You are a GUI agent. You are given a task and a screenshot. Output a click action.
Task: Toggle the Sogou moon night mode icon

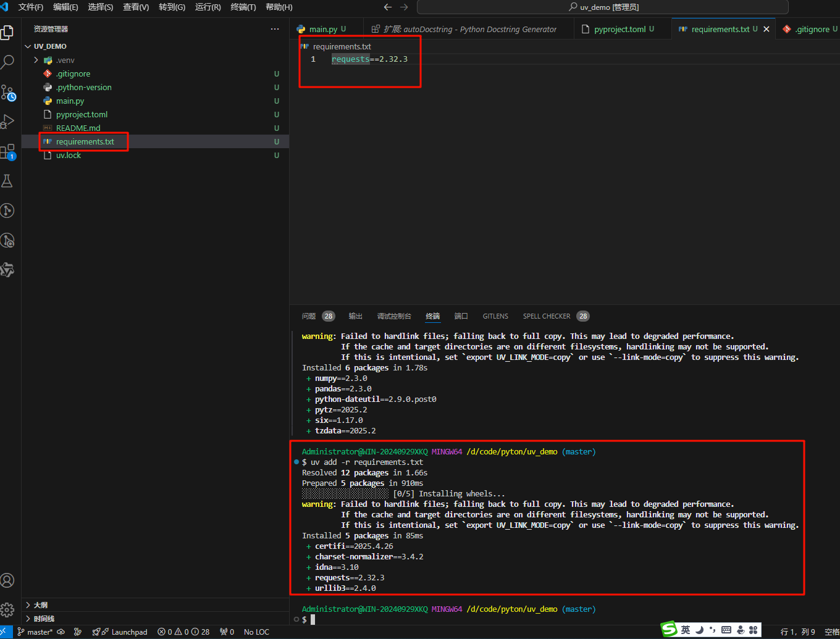click(699, 630)
